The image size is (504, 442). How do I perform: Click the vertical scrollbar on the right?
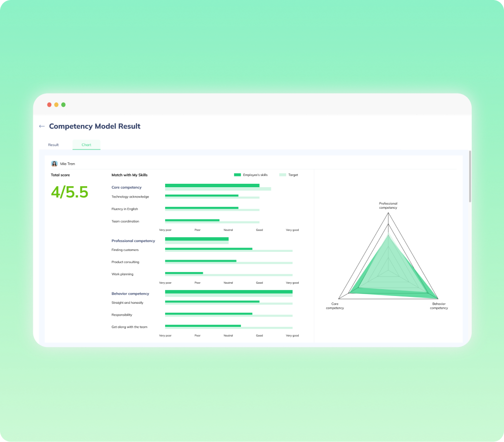click(470, 176)
